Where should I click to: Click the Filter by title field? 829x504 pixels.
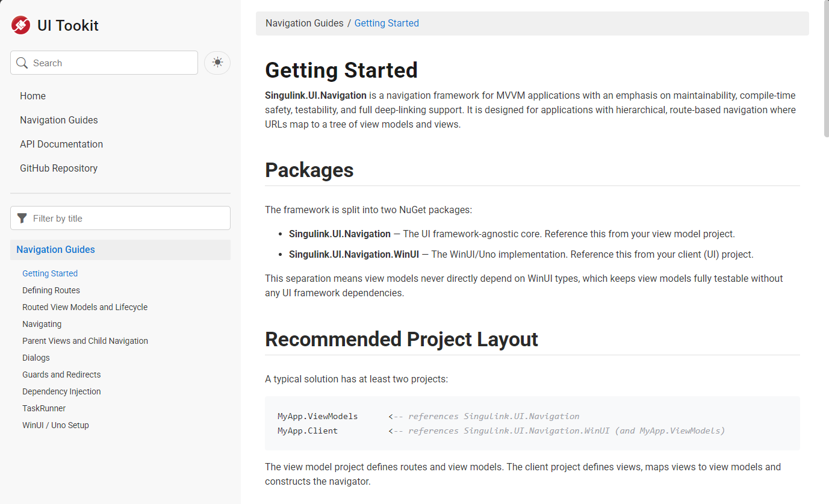click(x=120, y=218)
